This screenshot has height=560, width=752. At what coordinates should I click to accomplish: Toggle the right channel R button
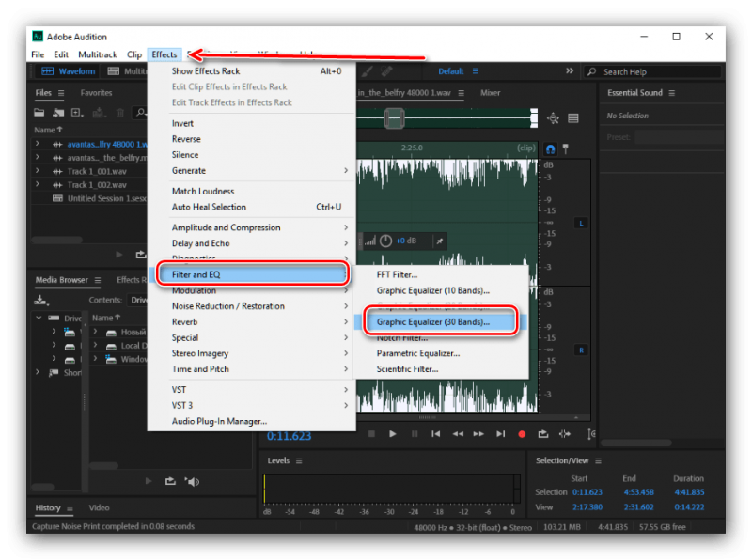(x=581, y=350)
